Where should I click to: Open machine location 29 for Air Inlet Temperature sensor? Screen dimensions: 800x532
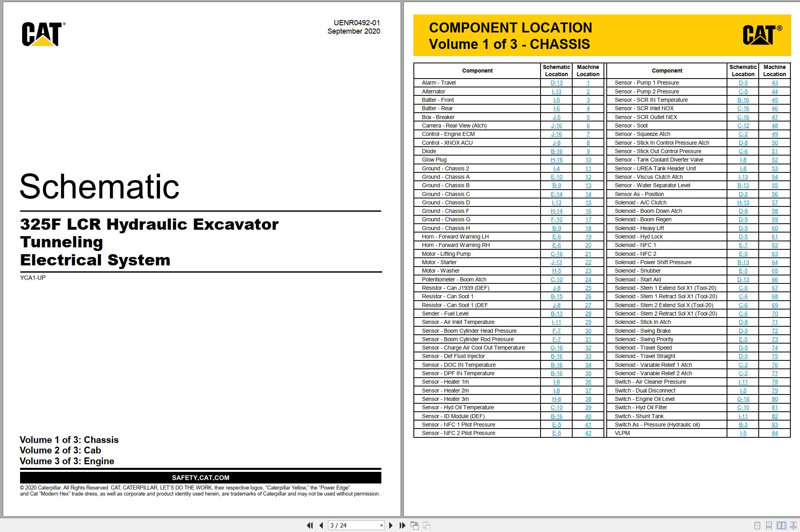tap(588, 322)
